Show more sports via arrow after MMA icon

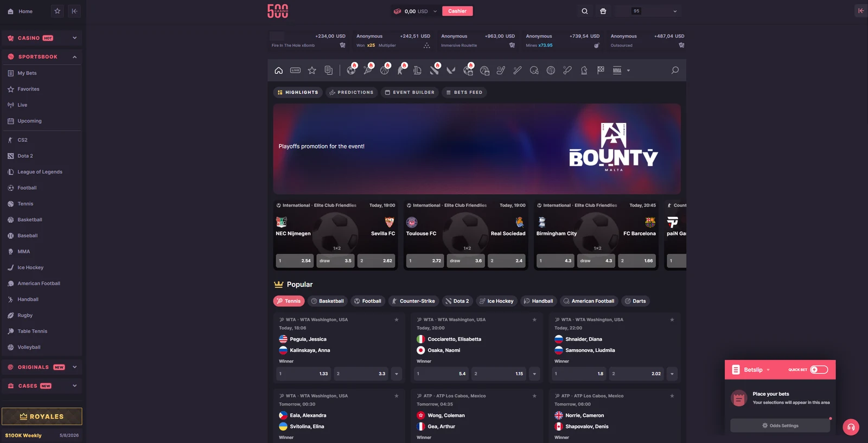pyautogui.click(x=628, y=70)
